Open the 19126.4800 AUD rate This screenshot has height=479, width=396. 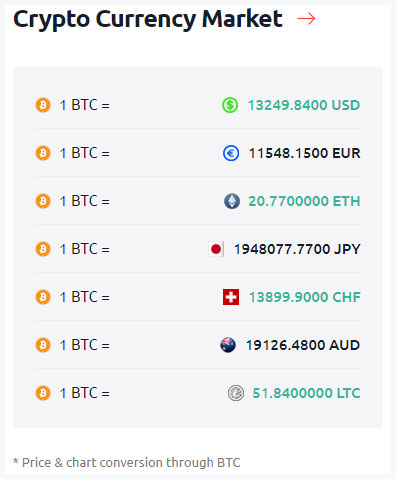[303, 345]
